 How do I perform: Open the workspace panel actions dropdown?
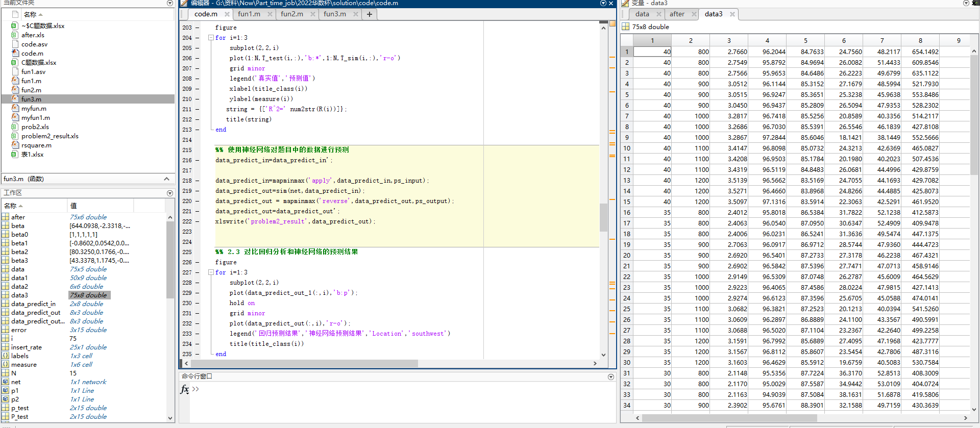tap(170, 193)
